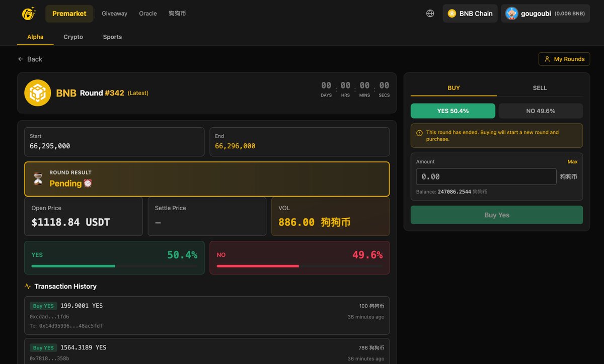Open the language globe icon
The height and width of the screenshot is (364, 604).
coord(430,14)
